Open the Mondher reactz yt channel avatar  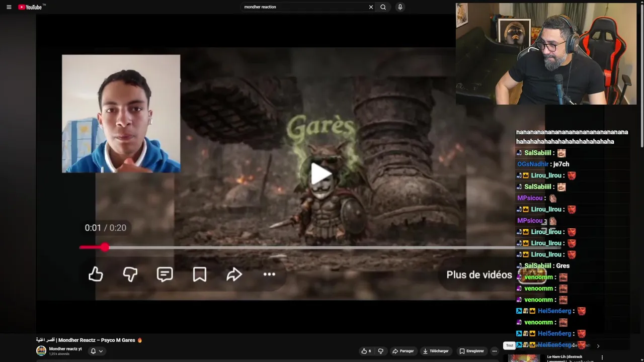(41, 351)
